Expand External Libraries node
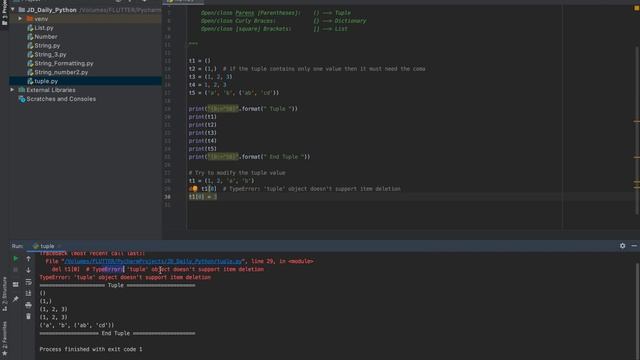Viewport: 640px width, 360px height. click(13, 90)
